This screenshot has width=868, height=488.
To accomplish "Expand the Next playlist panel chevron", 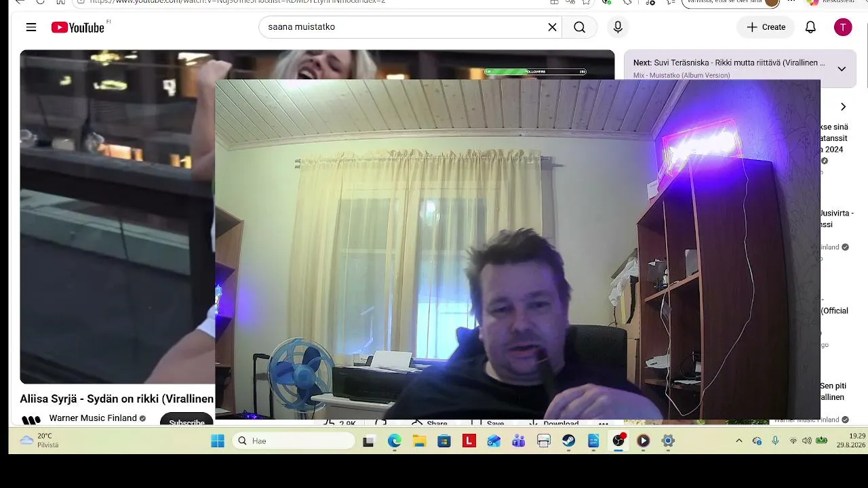I will click(842, 68).
